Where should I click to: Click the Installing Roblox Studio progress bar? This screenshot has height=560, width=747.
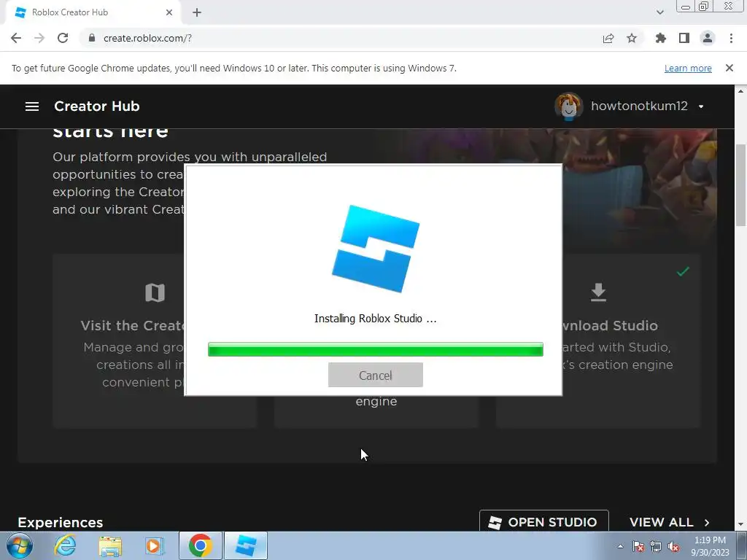point(376,349)
